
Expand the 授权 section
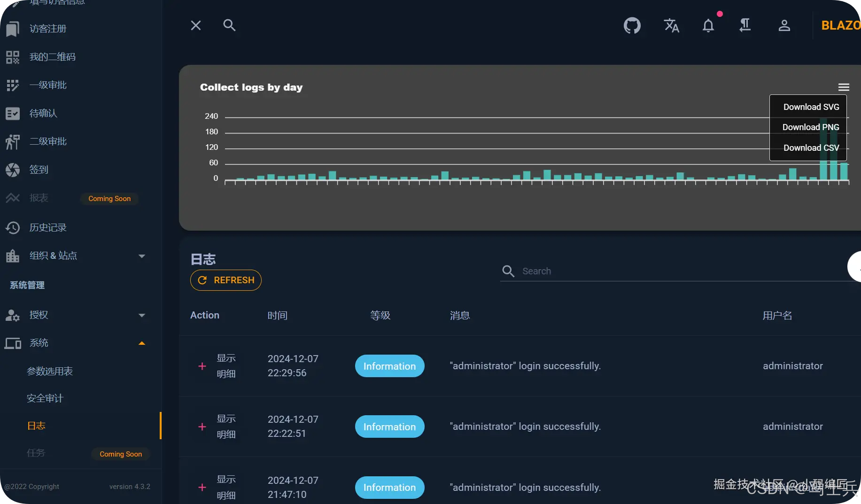pyautogui.click(x=142, y=315)
